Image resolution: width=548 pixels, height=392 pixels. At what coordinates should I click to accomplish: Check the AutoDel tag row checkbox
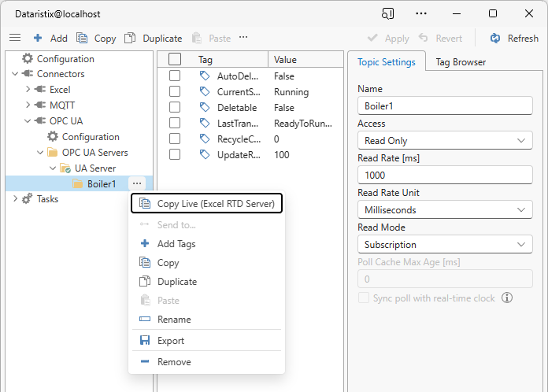coord(175,76)
